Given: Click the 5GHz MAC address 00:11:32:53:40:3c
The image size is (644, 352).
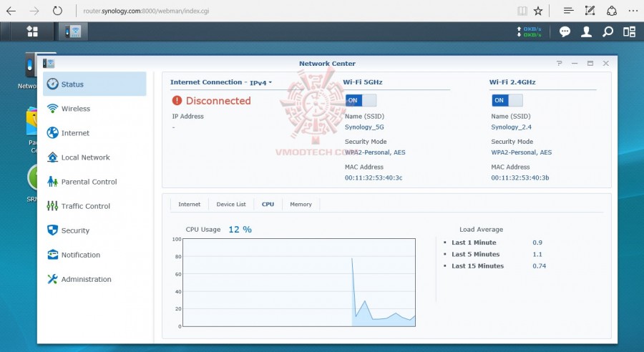Looking at the screenshot, I should 374,178.
